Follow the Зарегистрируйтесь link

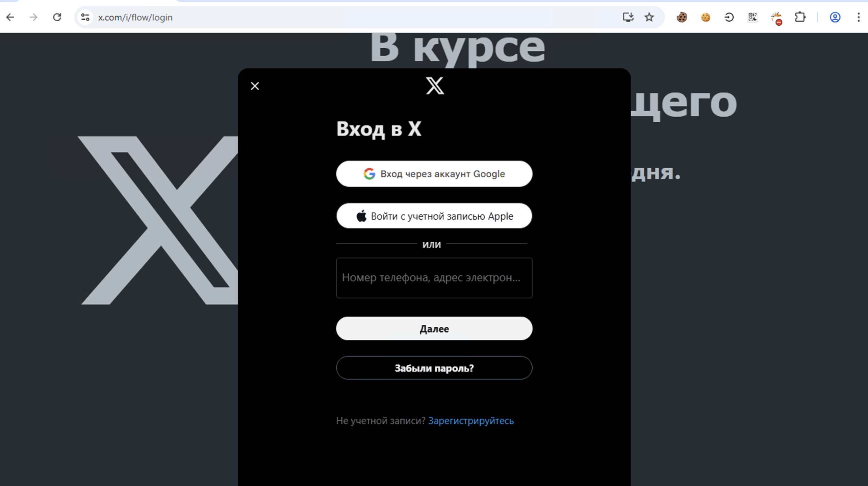pos(471,421)
